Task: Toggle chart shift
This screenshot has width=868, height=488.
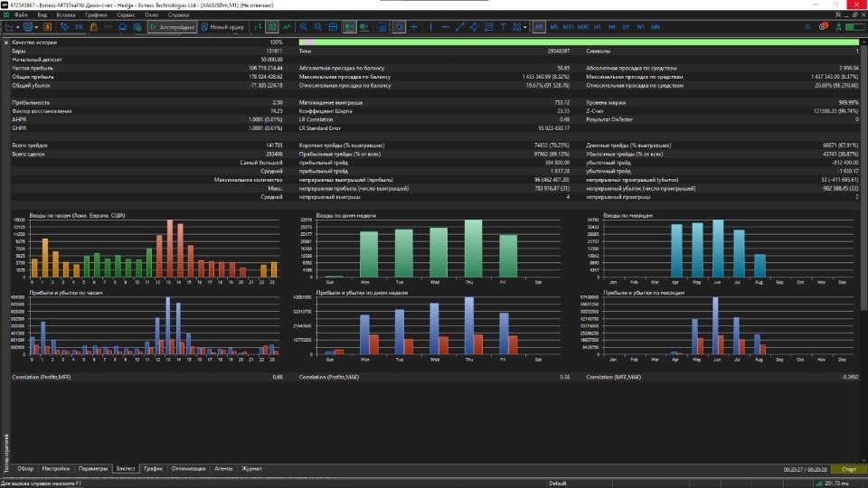Action: (x=364, y=26)
